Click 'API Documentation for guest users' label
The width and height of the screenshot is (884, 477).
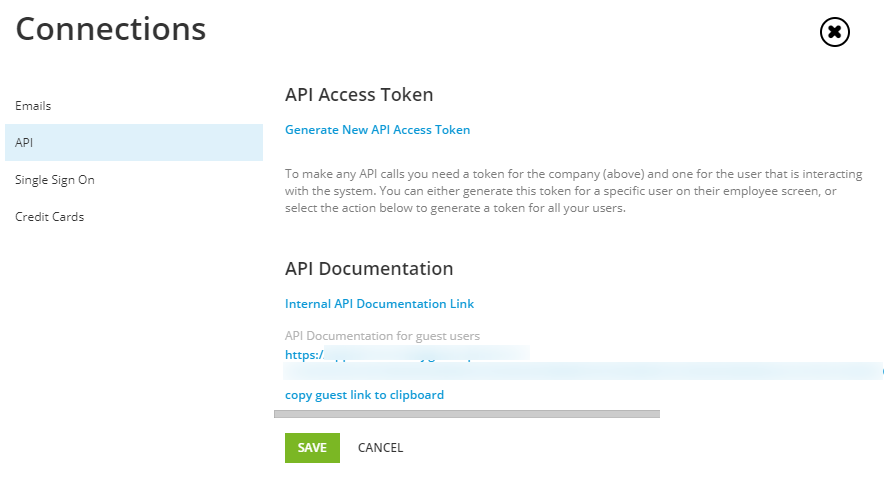tap(382, 336)
